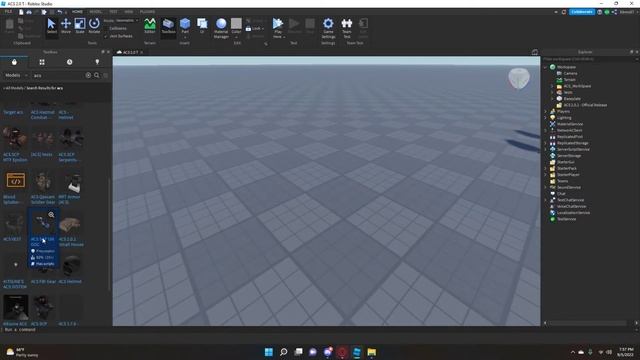The width and height of the screenshot is (640, 360).
Task: Select Terrain in the Explorer tree
Action: click(x=569, y=80)
